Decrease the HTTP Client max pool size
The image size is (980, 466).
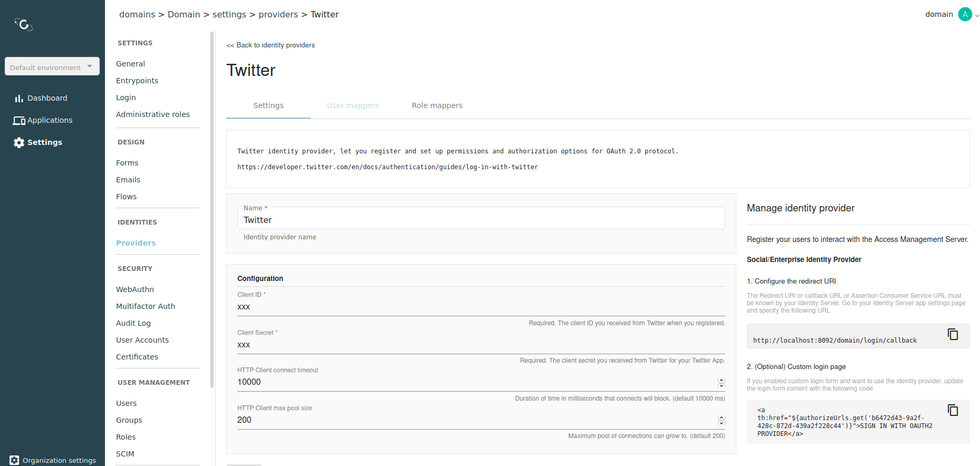click(721, 423)
